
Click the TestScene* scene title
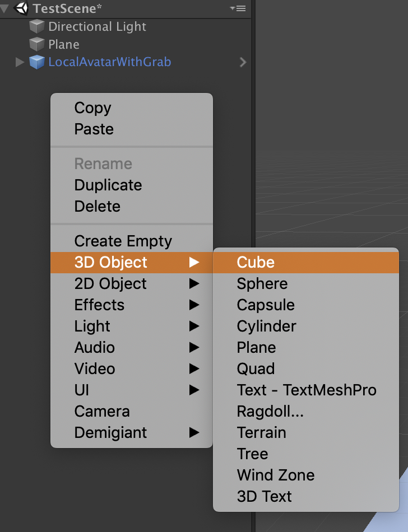(67, 8)
